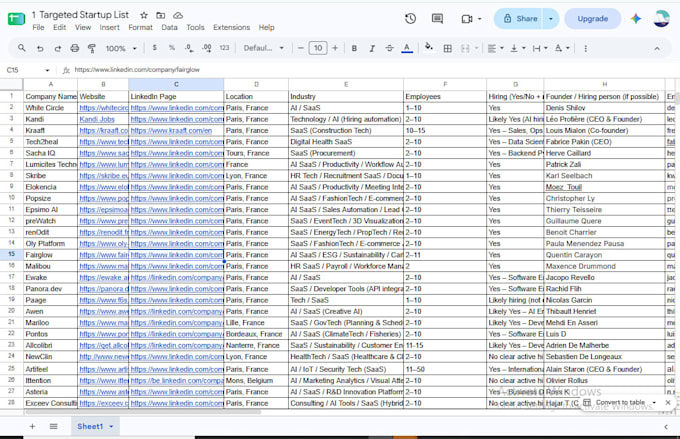Open the File menu
This screenshot has height=439, width=680.
pyautogui.click(x=38, y=27)
